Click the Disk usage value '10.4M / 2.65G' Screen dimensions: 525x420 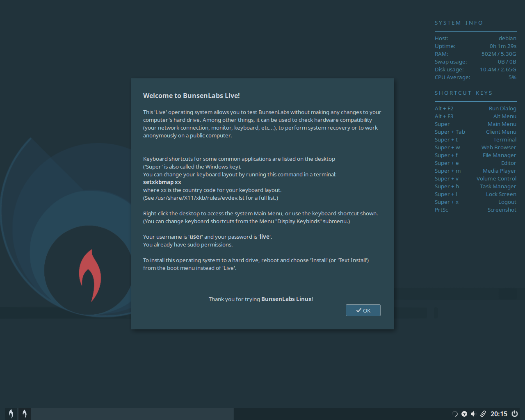click(498, 69)
